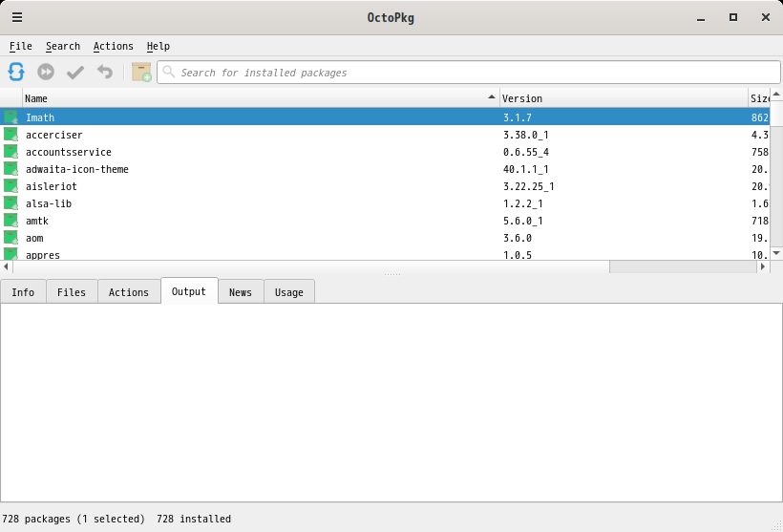Open the Help menu

[159, 46]
